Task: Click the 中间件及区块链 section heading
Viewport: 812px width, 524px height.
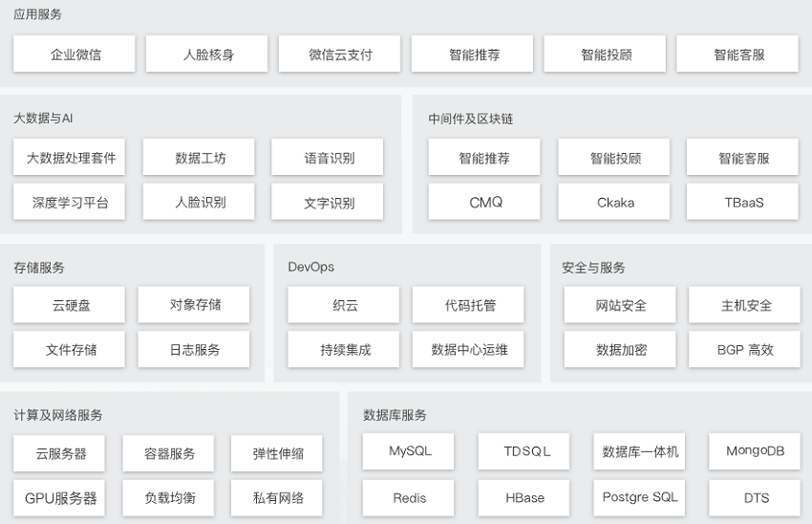Action: tap(470, 119)
